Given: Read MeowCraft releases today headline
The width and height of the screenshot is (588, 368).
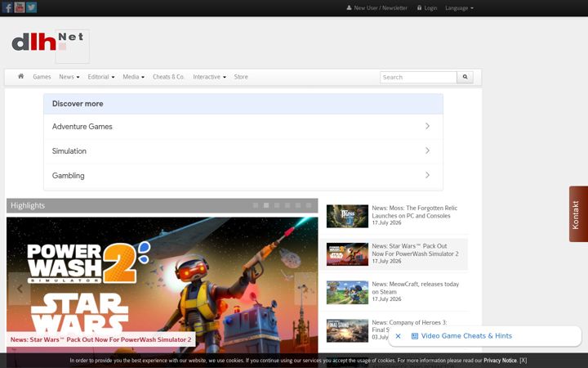Looking at the screenshot, I should 415,288.
